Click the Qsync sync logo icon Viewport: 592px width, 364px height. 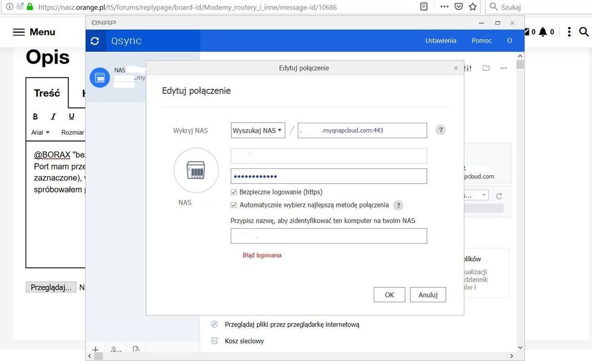[x=95, y=41]
